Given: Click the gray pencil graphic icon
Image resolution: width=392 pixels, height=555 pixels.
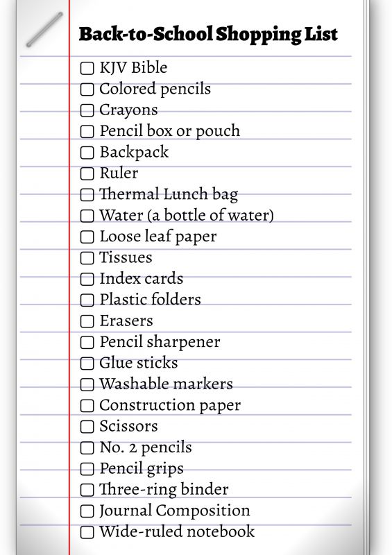Looking at the screenshot, I should coord(44,30).
